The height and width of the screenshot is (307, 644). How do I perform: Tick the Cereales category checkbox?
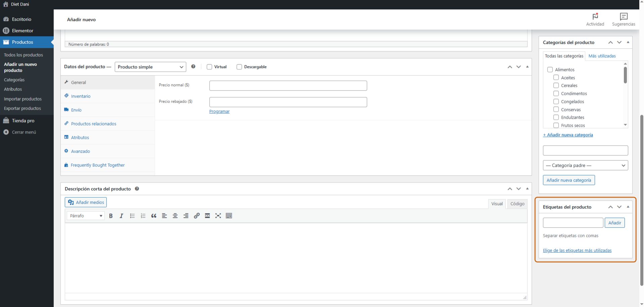[x=556, y=85]
